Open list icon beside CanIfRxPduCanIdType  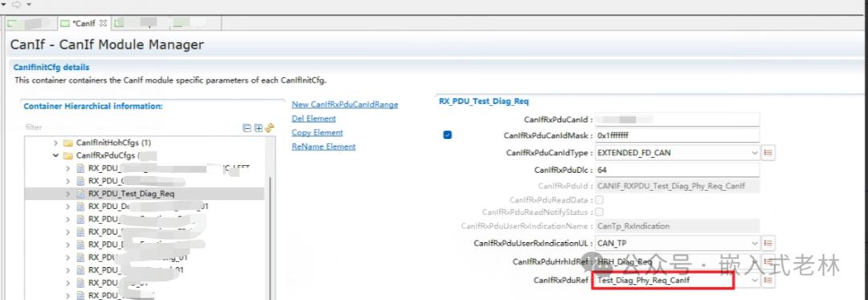coord(768,152)
